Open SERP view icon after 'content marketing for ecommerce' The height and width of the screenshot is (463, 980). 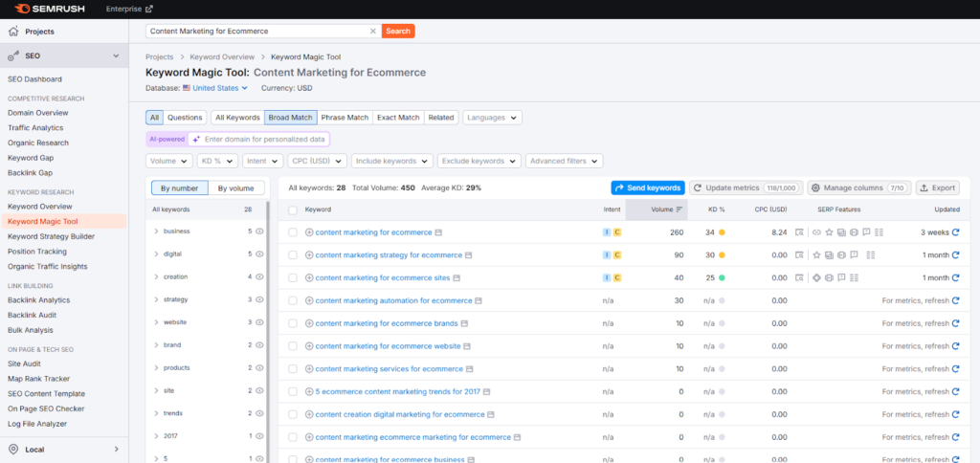coord(438,232)
